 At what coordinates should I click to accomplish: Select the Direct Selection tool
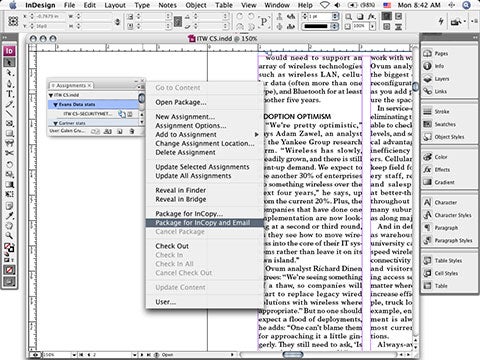9,73
